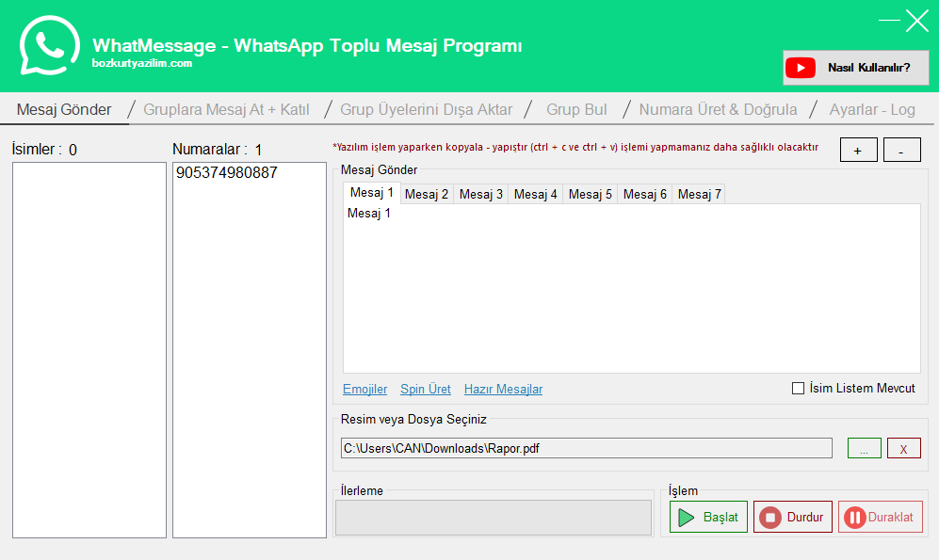The height and width of the screenshot is (560, 939).
Task: Open the Numara Üret & Doğrula tab
Action: click(x=718, y=109)
